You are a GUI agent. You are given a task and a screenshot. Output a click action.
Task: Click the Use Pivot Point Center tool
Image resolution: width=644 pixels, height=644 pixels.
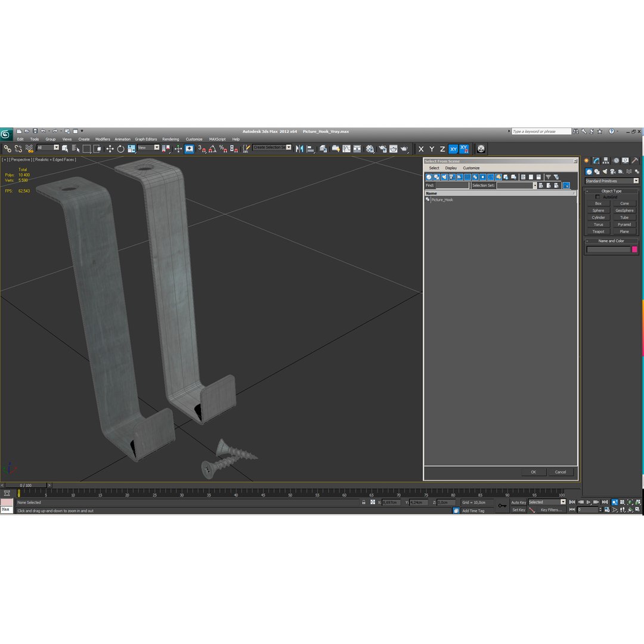pyautogui.click(x=166, y=148)
